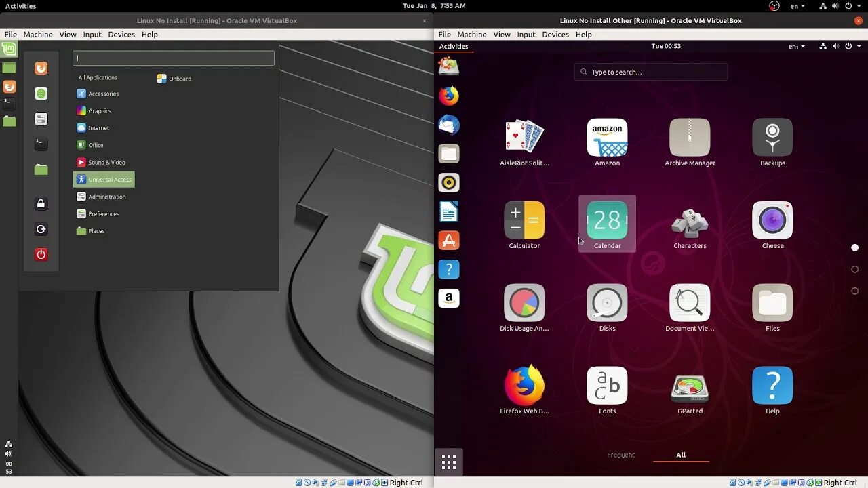868x488 pixels.
Task: Click the host clock showing 7:53 AM
Action: (434, 6)
